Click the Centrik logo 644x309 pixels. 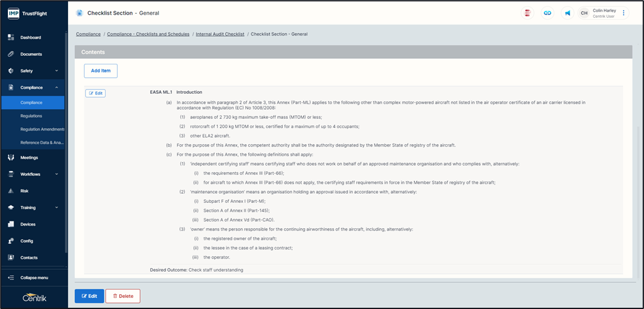34,299
